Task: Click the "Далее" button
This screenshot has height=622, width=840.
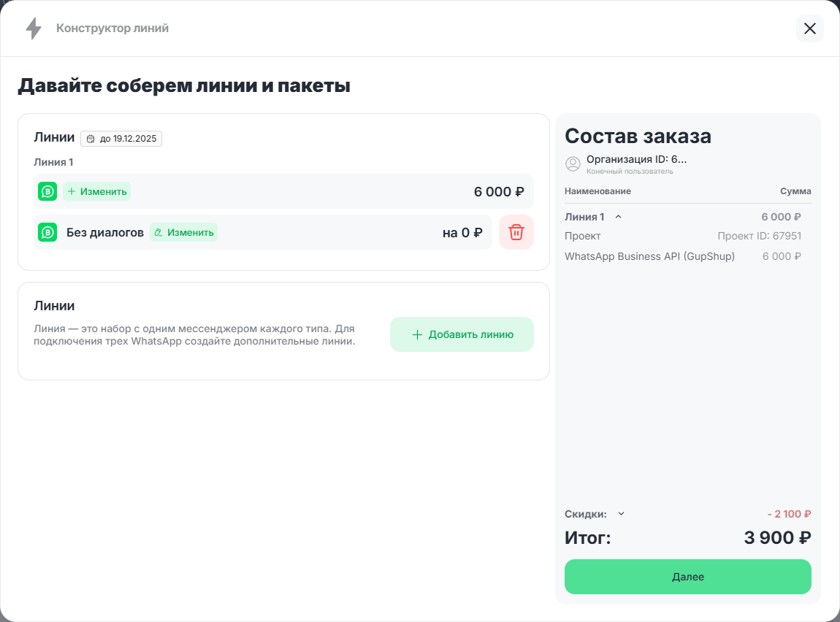Action: pyautogui.click(x=687, y=577)
